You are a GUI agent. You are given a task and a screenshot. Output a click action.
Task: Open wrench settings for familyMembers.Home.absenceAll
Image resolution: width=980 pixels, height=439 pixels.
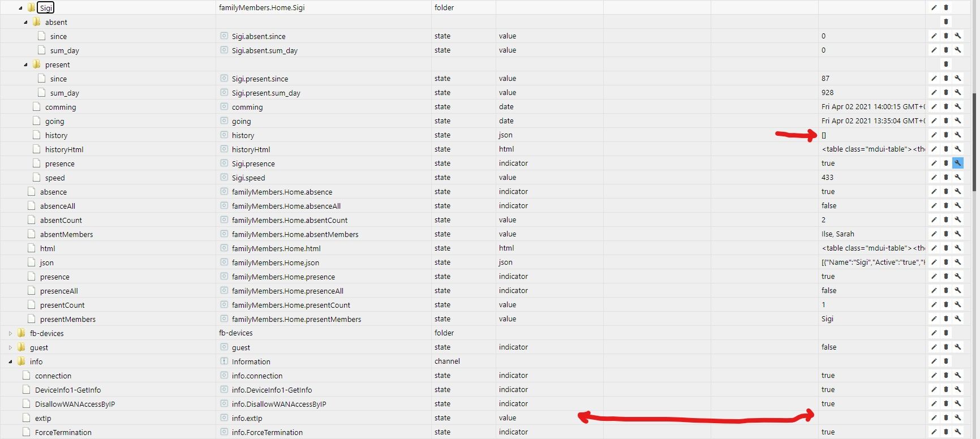click(958, 206)
